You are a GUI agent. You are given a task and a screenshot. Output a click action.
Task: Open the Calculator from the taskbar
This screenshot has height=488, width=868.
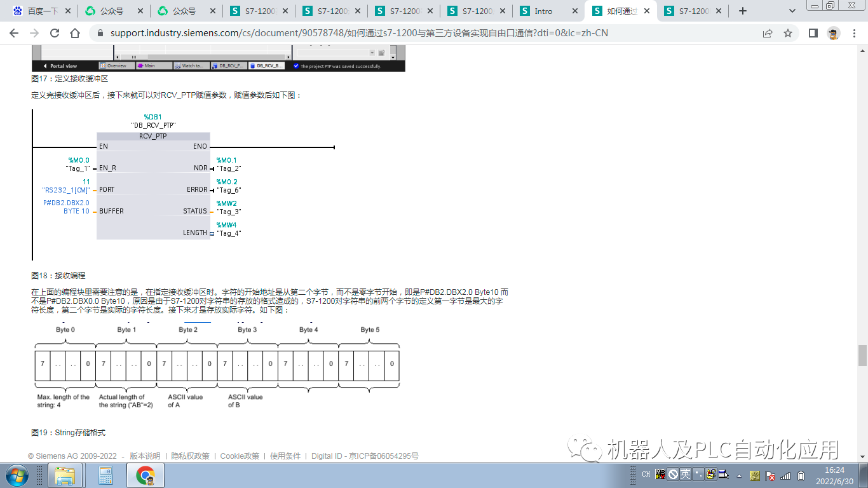[105, 475]
